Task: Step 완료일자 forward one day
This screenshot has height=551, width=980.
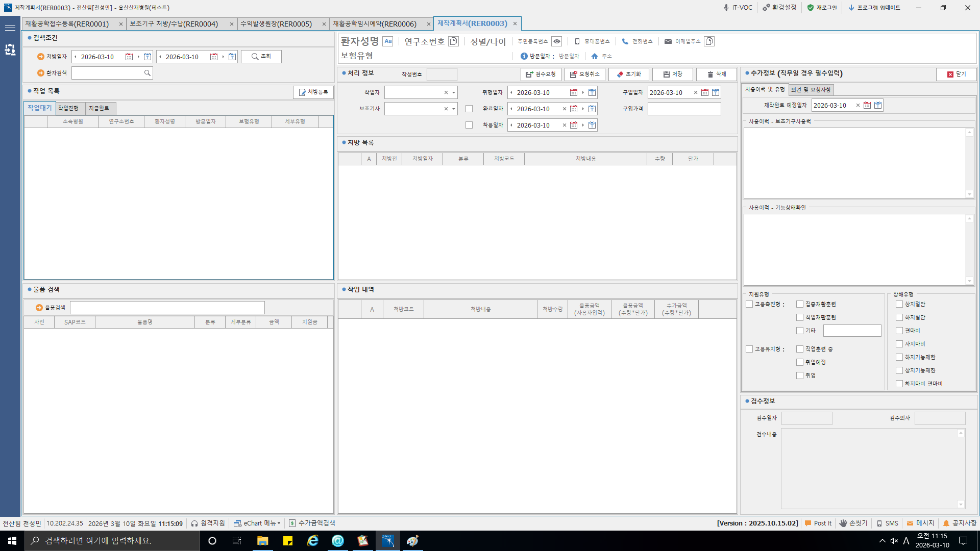Action: [583, 109]
